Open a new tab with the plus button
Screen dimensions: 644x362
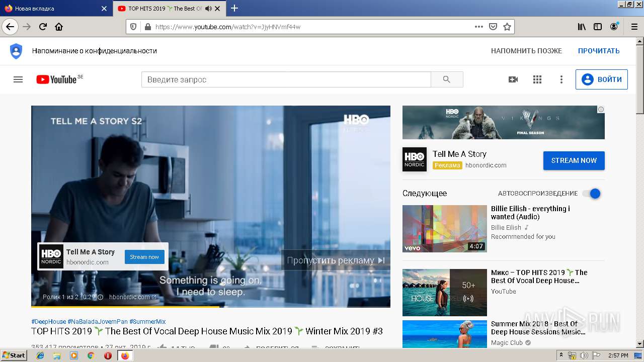(x=234, y=8)
